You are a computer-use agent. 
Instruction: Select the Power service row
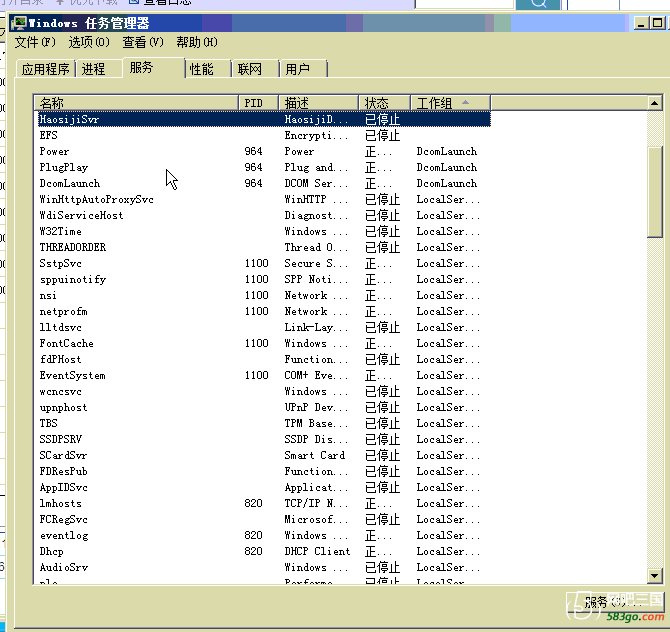coord(264,151)
